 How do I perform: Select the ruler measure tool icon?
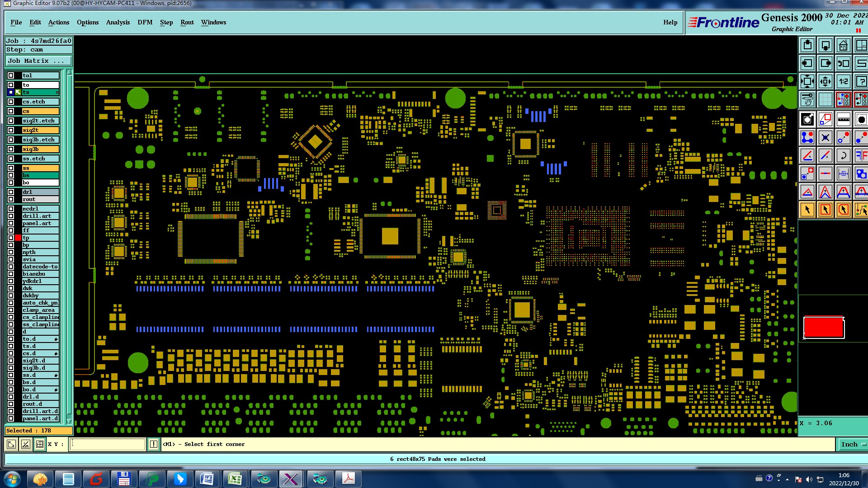point(843,120)
